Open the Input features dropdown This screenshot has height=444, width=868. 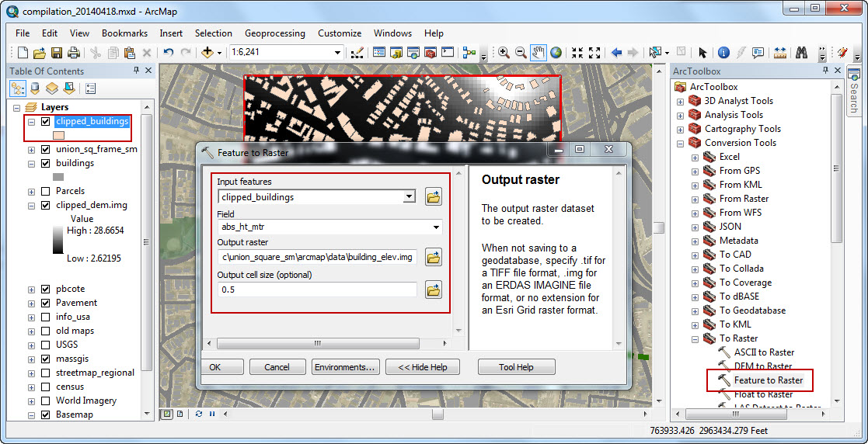click(409, 196)
